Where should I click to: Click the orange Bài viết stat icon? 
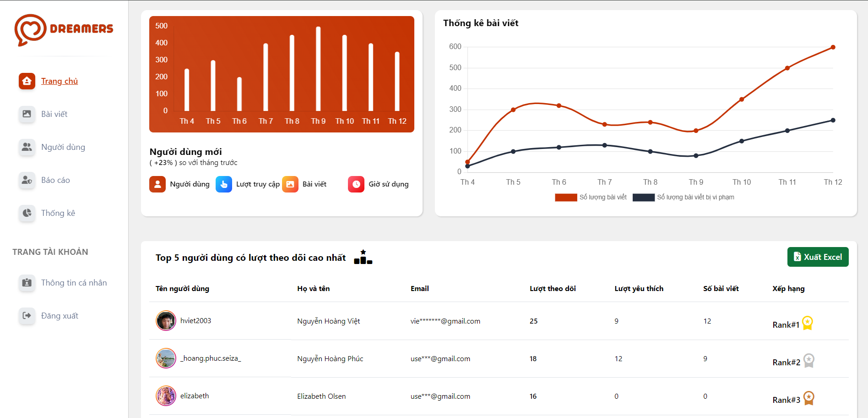290,184
